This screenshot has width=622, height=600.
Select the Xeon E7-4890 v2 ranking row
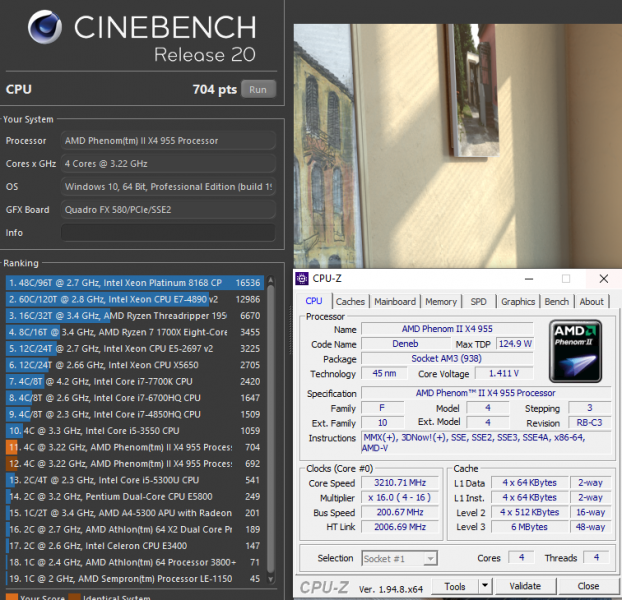click(135, 299)
